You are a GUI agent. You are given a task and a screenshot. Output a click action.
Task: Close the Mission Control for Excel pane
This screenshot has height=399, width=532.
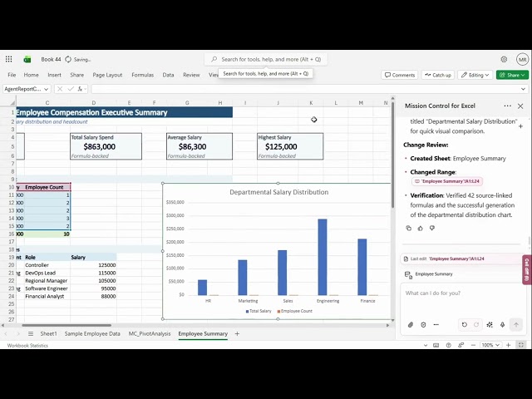tap(520, 106)
